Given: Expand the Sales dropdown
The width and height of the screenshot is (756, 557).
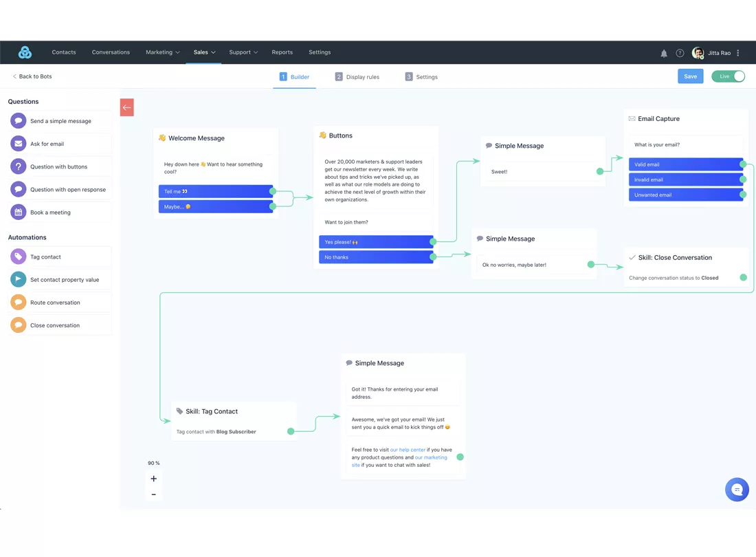Looking at the screenshot, I should coord(203,52).
